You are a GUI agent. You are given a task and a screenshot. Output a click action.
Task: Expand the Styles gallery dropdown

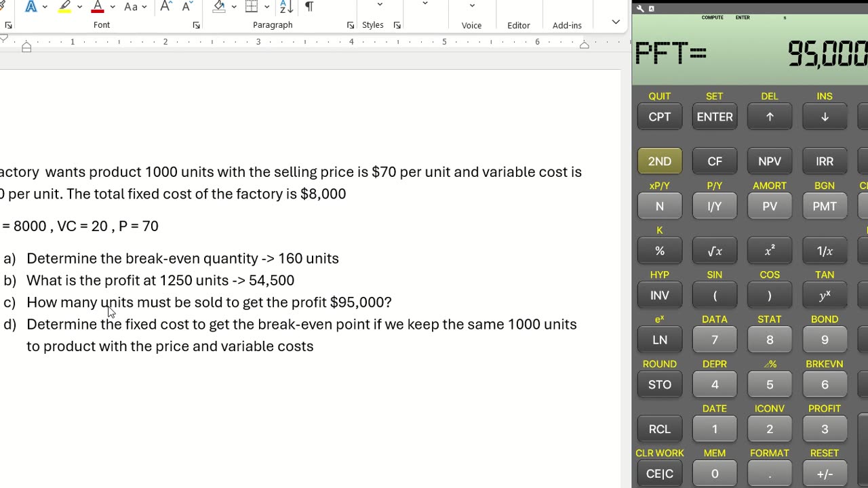coord(380,5)
